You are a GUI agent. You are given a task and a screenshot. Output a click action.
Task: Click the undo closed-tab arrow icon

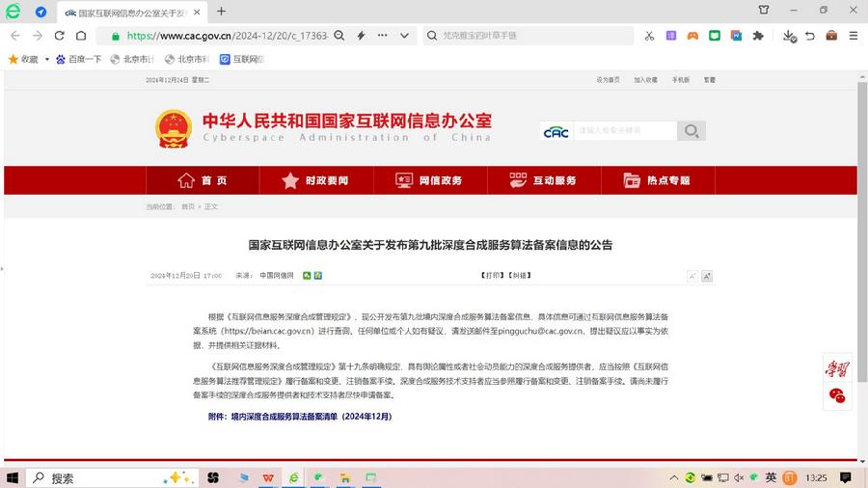(x=810, y=36)
